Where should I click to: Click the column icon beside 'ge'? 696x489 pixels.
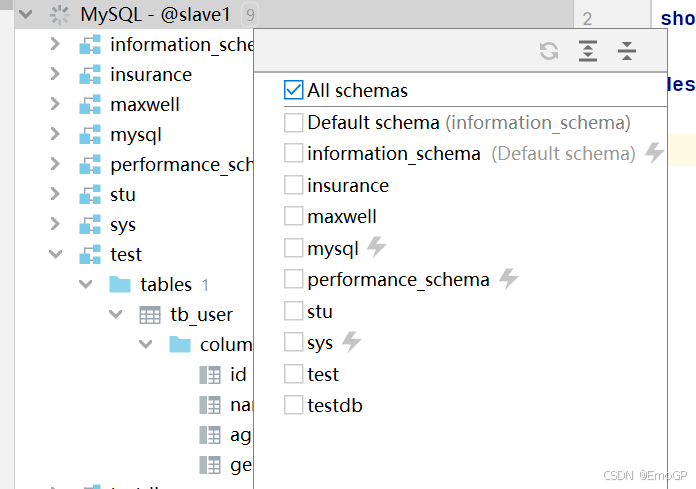tap(210, 465)
